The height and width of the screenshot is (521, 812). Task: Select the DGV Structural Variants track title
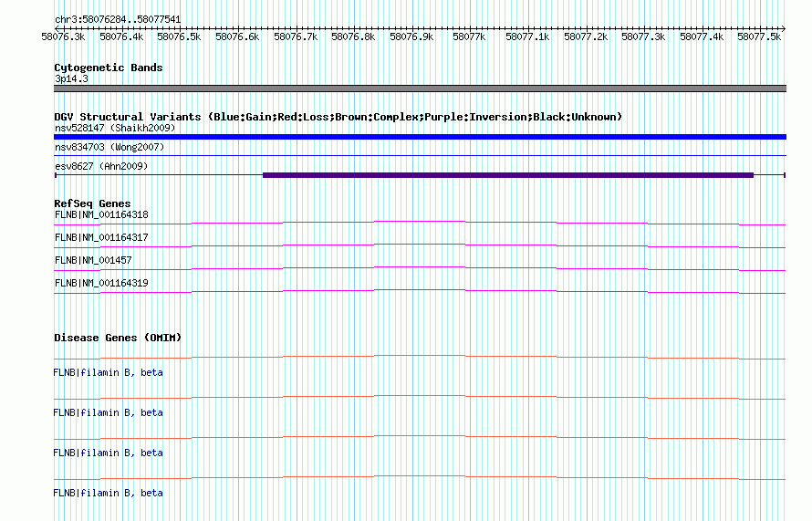point(338,117)
